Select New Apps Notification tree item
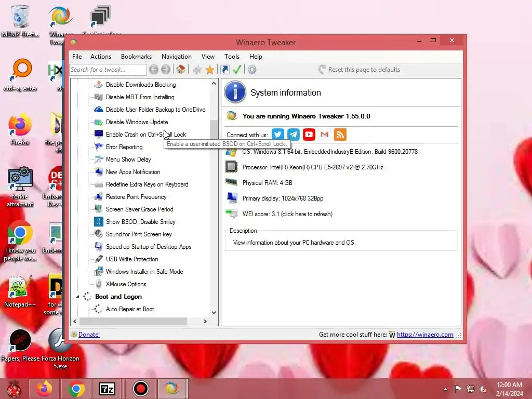 tap(133, 172)
